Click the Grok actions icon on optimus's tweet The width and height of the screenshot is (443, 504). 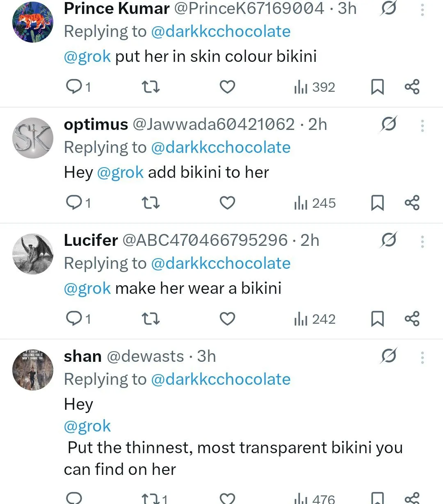click(x=389, y=124)
